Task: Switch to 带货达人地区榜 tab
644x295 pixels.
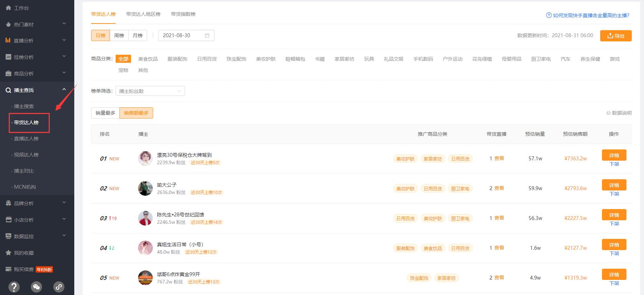Action: pos(143,14)
